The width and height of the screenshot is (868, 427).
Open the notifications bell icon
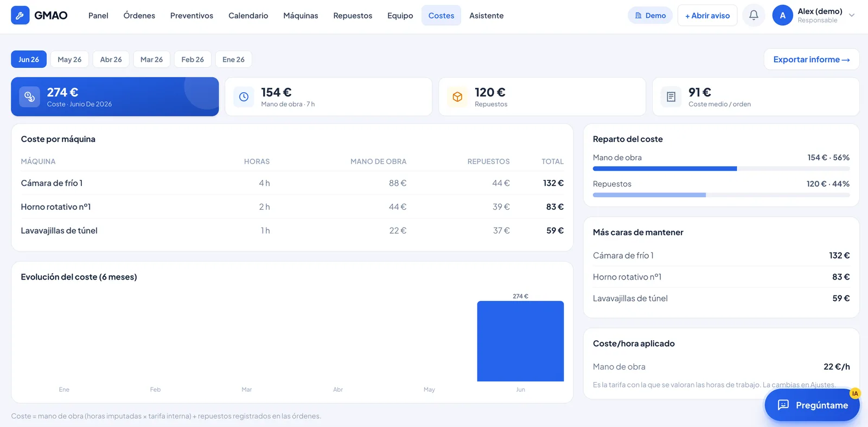click(x=754, y=15)
